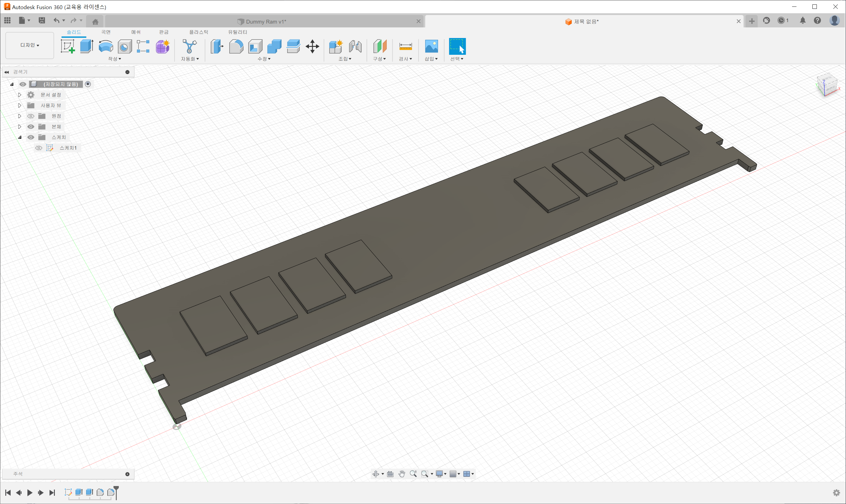Select the Measure tool
This screenshot has height=504, width=846.
[406, 46]
